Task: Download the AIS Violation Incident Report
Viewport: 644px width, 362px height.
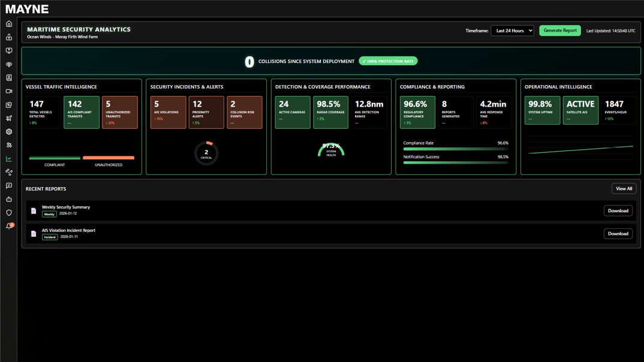Action: click(618, 233)
